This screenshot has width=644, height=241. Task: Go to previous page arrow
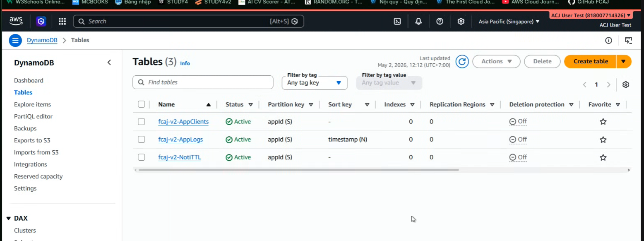[x=585, y=84]
